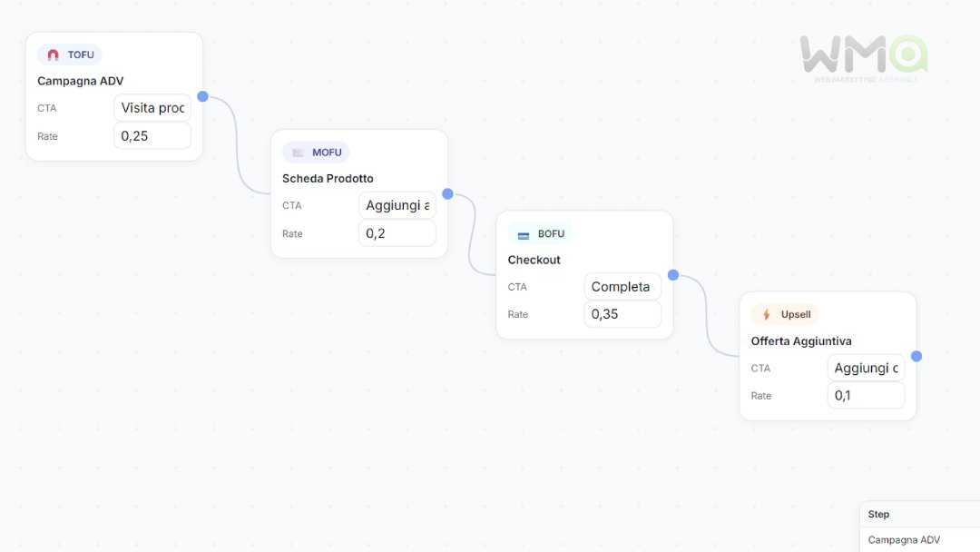Click the MOFU stage icon
Viewport: 980px width, 552px height.
tap(298, 153)
